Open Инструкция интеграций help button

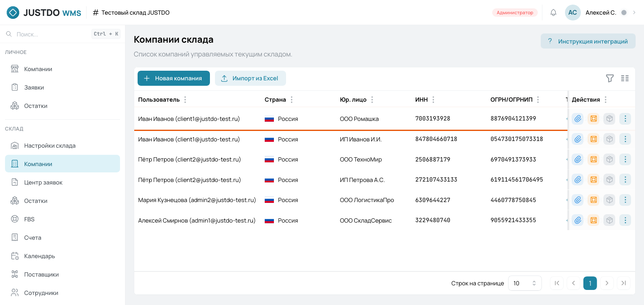[x=588, y=41]
